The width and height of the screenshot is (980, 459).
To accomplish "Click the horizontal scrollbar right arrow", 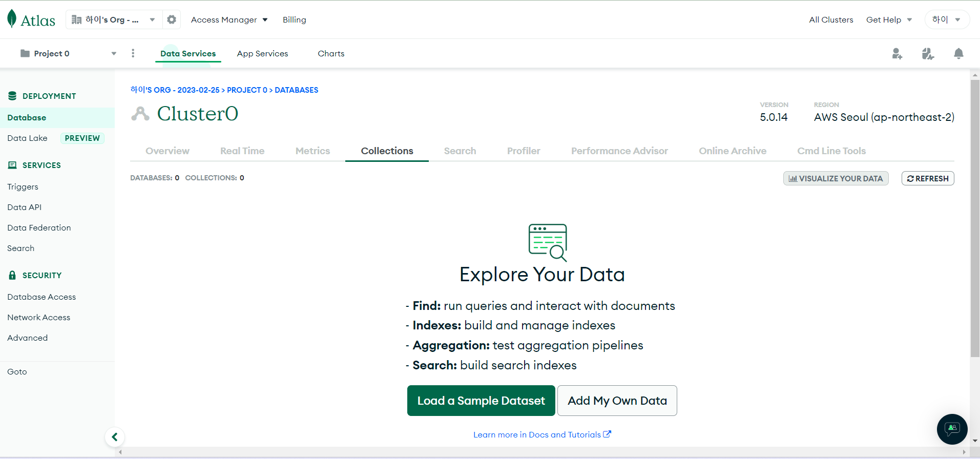I will pos(964,452).
